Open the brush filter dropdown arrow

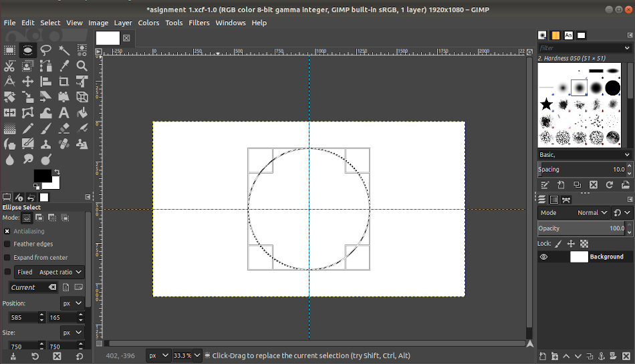coord(627,47)
